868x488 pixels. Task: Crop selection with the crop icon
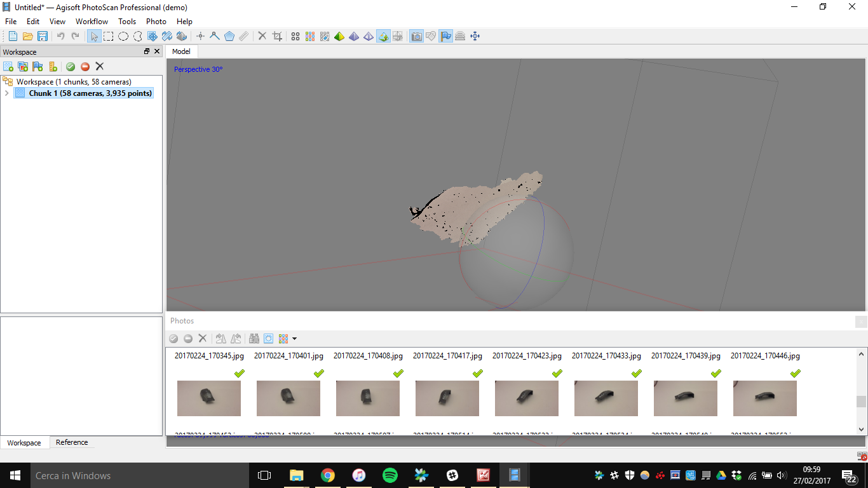pos(277,36)
